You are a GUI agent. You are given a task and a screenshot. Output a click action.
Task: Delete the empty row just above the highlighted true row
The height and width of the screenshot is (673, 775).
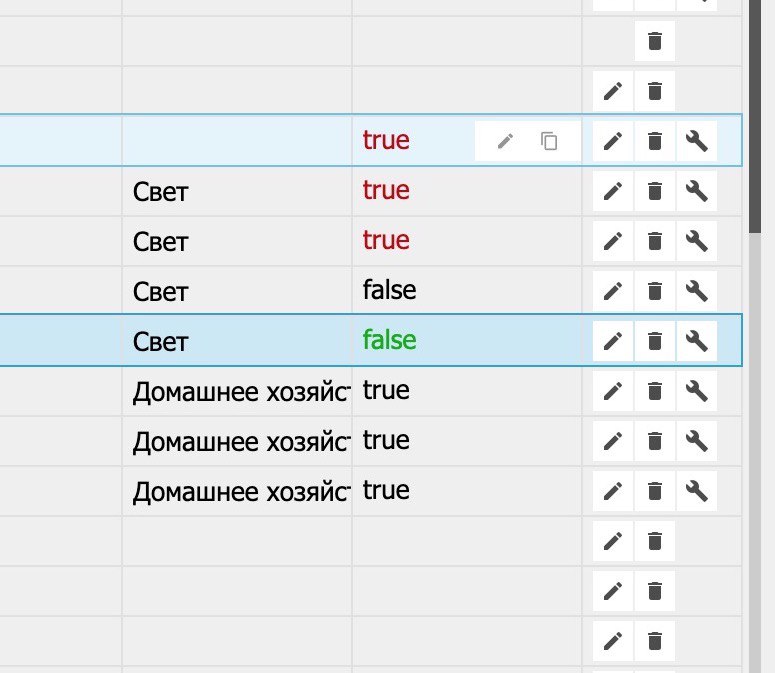(654, 91)
